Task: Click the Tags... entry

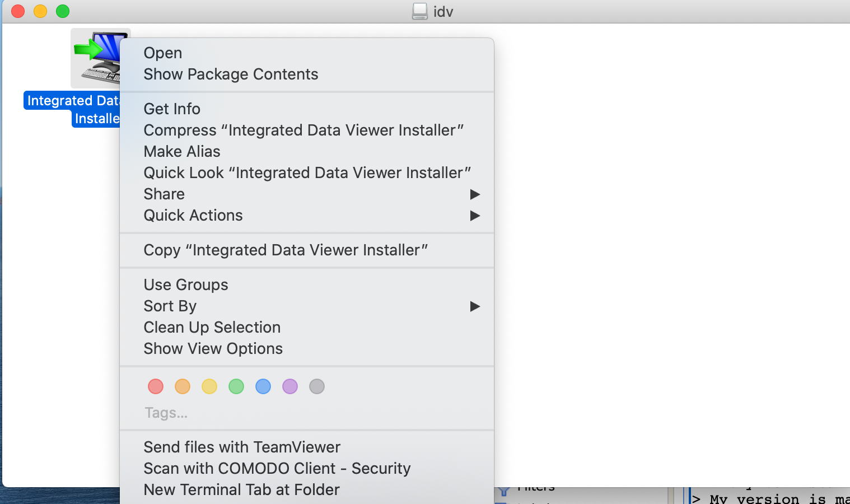Action: (x=166, y=413)
